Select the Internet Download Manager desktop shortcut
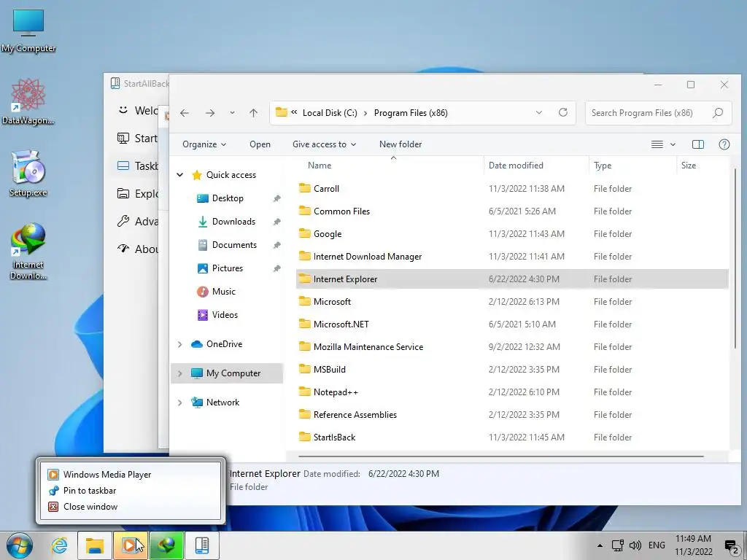 (28, 251)
